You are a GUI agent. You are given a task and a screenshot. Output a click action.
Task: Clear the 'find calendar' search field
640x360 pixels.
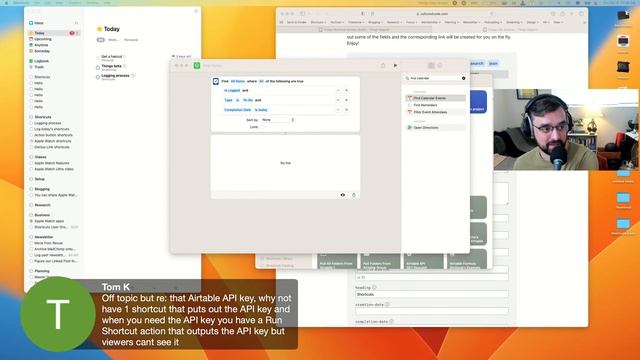463,78
